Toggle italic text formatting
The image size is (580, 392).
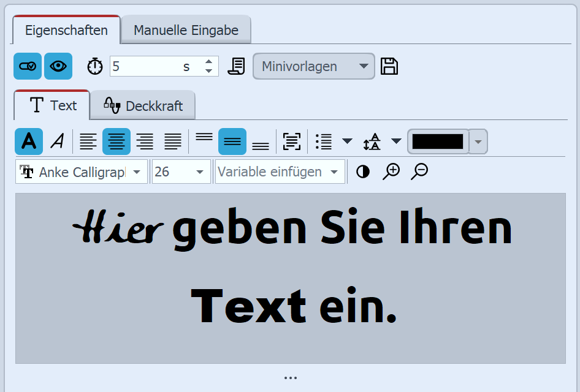[x=57, y=141]
